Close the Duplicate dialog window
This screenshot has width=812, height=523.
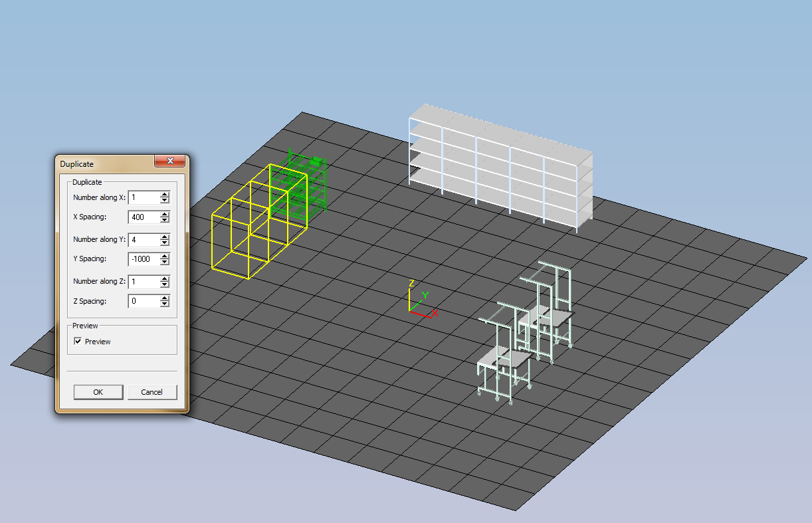(170, 161)
